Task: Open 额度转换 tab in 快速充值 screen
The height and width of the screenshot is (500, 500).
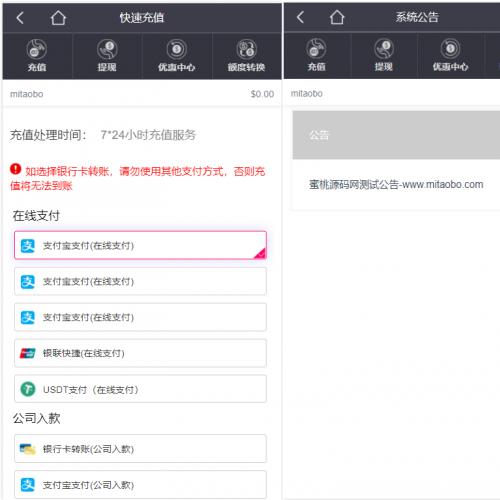Action: pos(246,56)
